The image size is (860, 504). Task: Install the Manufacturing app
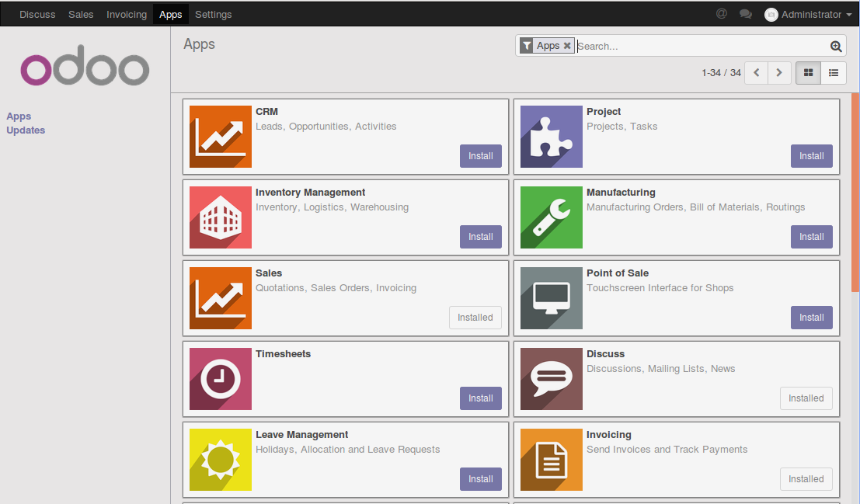tap(811, 236)
